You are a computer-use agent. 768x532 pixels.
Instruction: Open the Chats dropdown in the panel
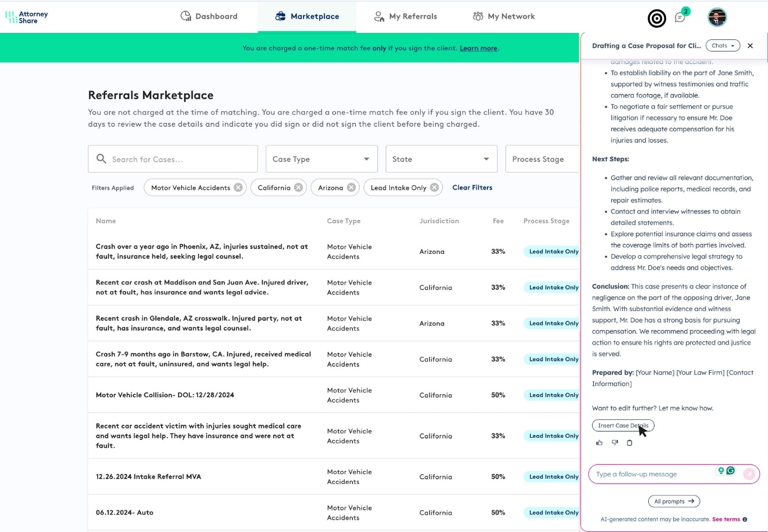[723, 46]
